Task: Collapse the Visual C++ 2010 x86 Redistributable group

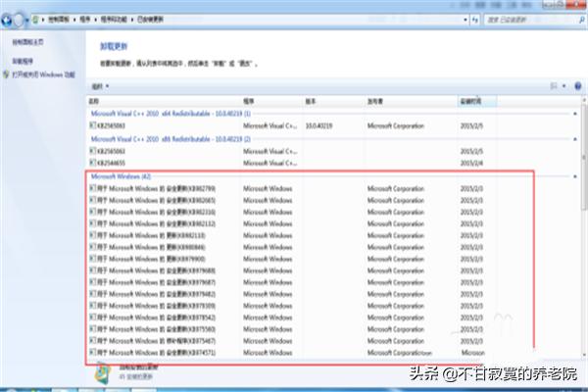Action: [x=576, y=139]
